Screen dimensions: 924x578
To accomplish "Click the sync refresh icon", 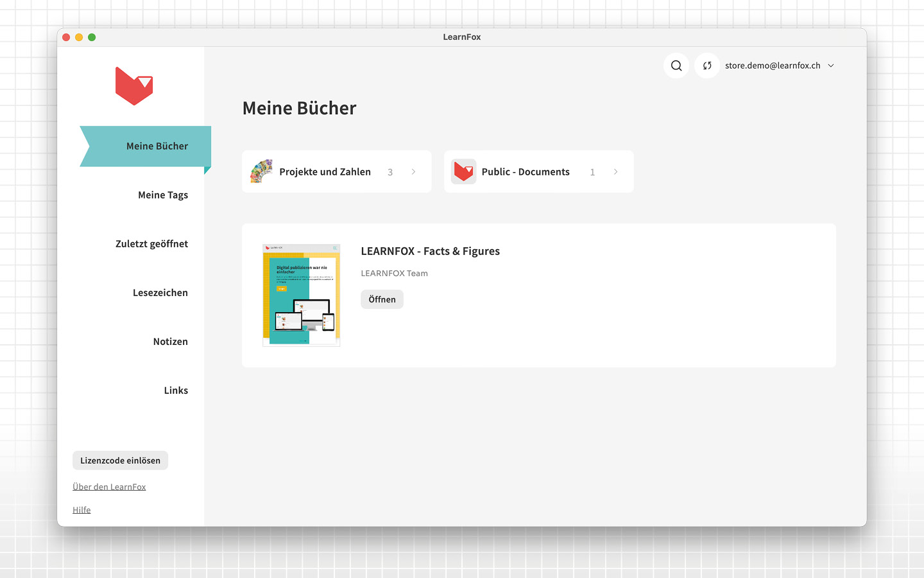I will [707, 66].
